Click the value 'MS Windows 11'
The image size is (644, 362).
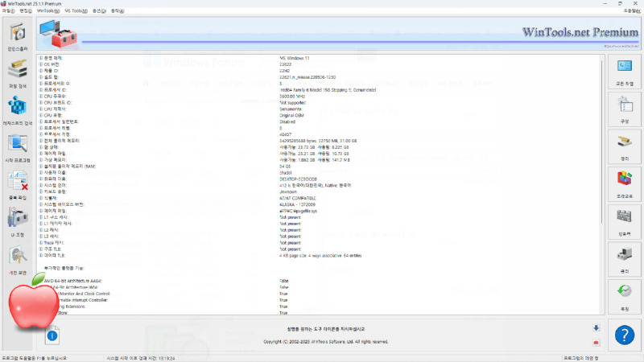[x=294, y=58]
